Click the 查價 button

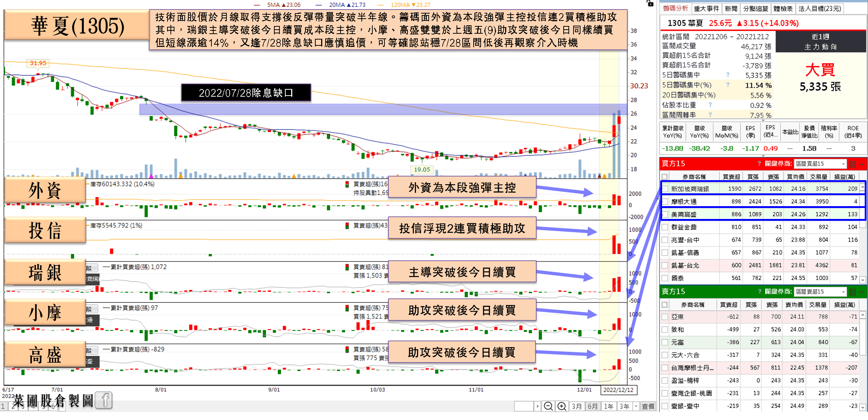tap(648, 406)
